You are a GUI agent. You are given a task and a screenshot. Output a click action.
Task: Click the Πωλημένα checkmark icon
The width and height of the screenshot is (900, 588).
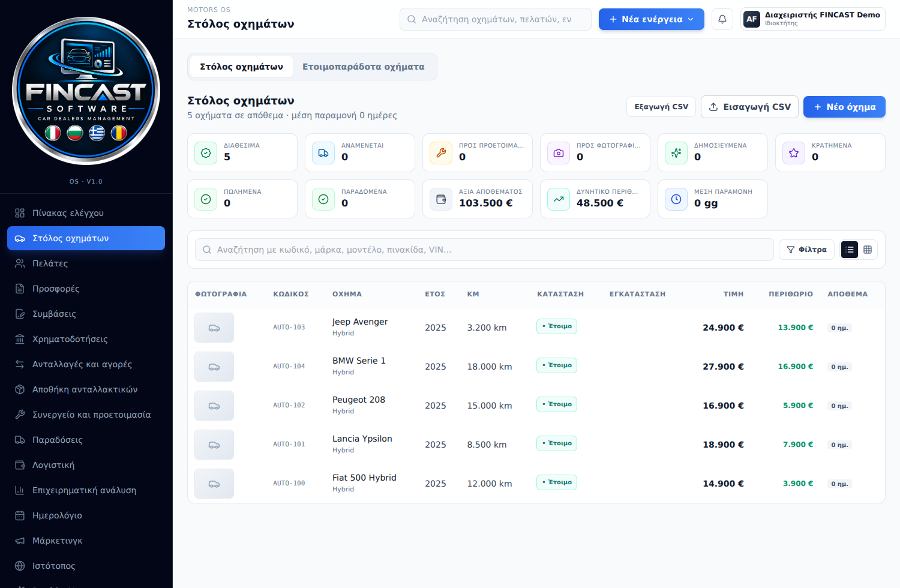(x=206, y=199)
